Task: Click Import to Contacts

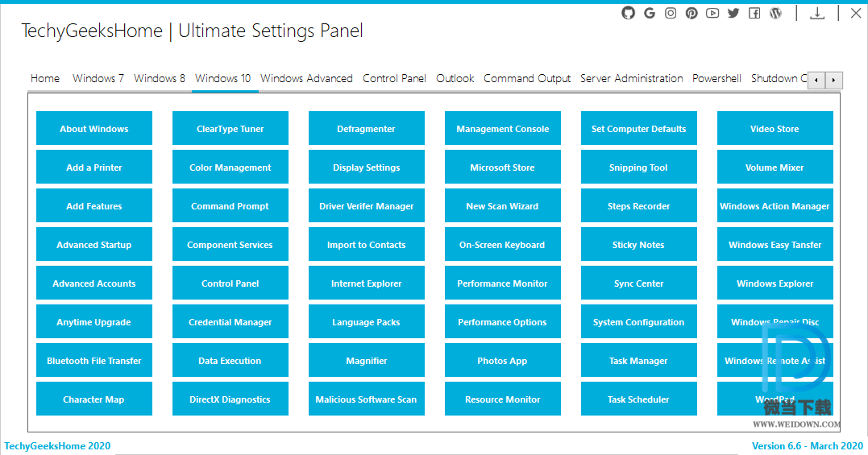Action: pos(367,244)
